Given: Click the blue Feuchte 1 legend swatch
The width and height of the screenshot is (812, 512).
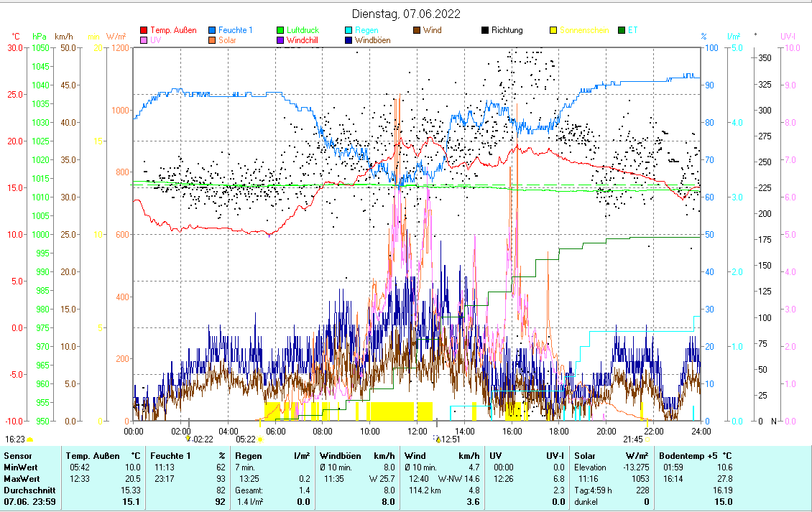Looking at the screenshot, I should click(213, 31).
